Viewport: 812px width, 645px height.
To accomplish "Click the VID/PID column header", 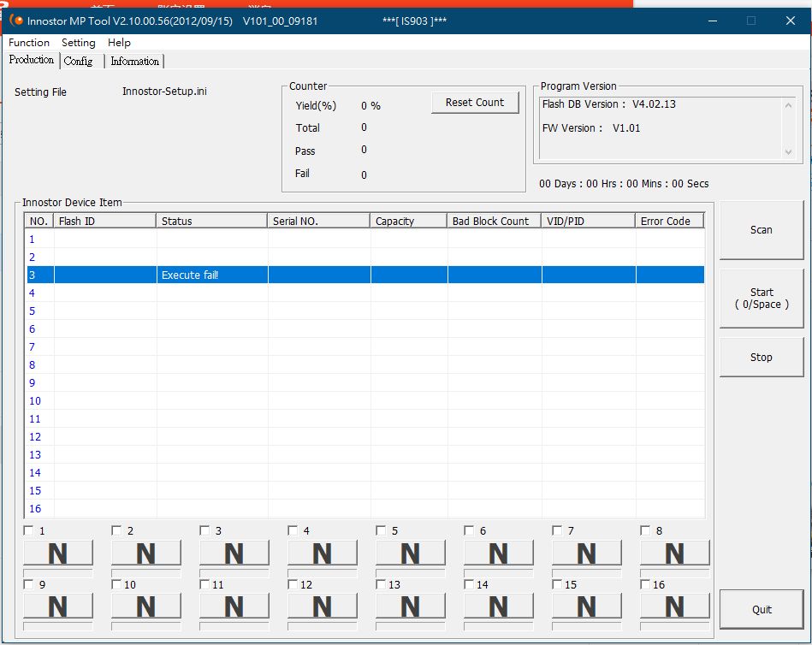I will (589, 221).
